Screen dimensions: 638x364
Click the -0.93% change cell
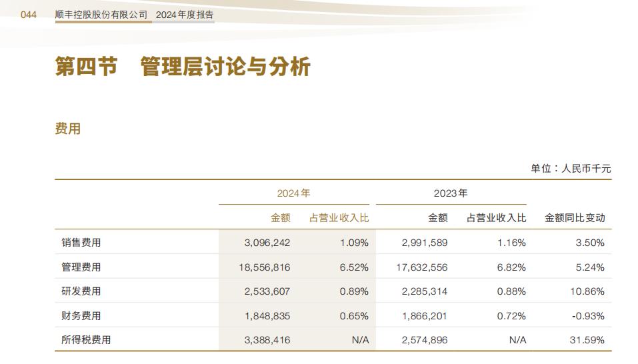[x=588, y=315]
